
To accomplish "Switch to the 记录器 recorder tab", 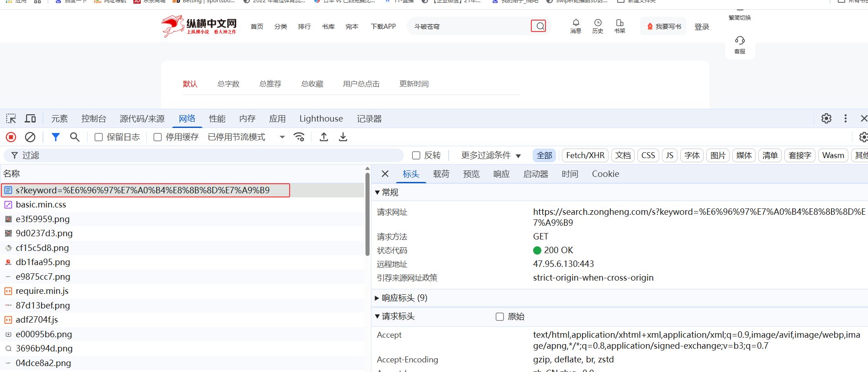I will tap(369, 119).
